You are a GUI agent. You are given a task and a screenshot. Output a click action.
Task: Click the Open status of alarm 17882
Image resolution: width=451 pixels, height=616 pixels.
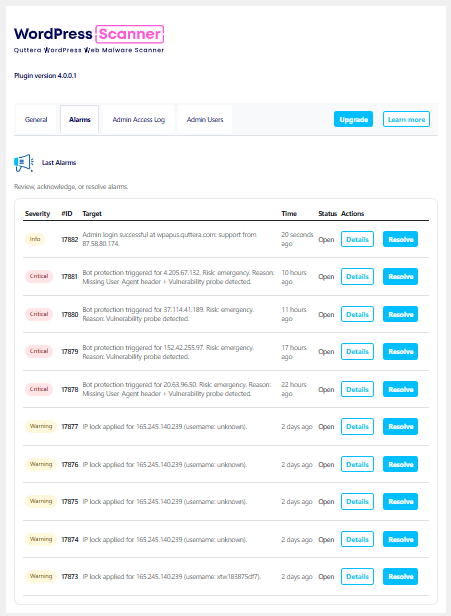tap(326, 240)
